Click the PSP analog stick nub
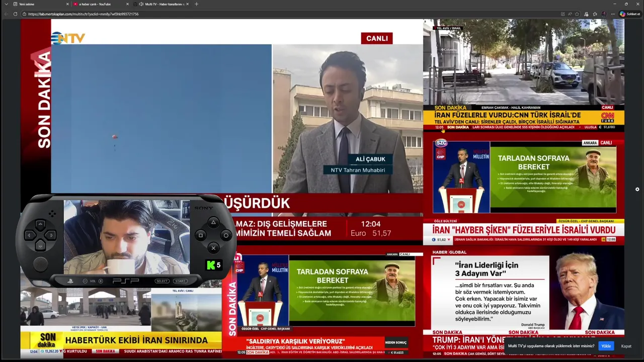 pyautogui.click(x=40, y=263)
